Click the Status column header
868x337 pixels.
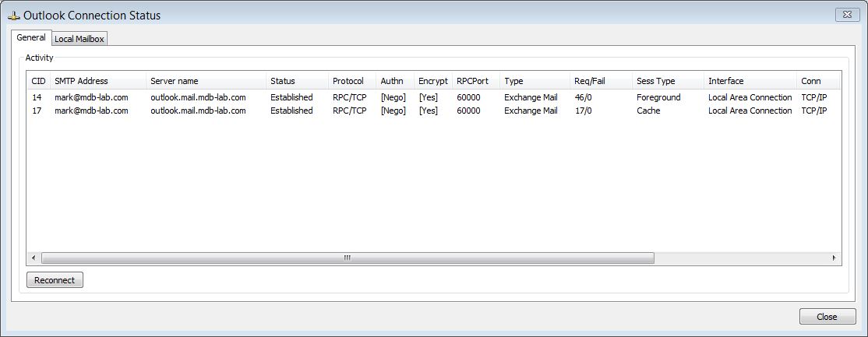[282, 81]
